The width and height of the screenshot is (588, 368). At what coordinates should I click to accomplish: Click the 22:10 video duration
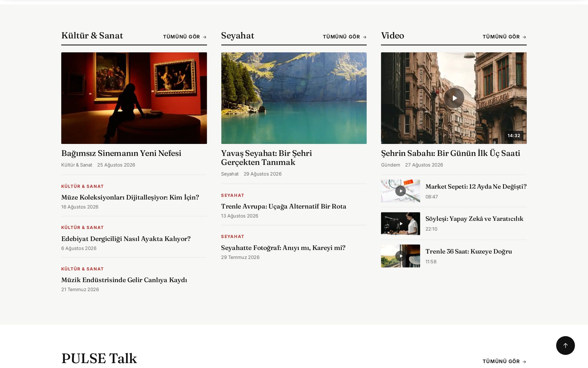click(x=431, y=229)
